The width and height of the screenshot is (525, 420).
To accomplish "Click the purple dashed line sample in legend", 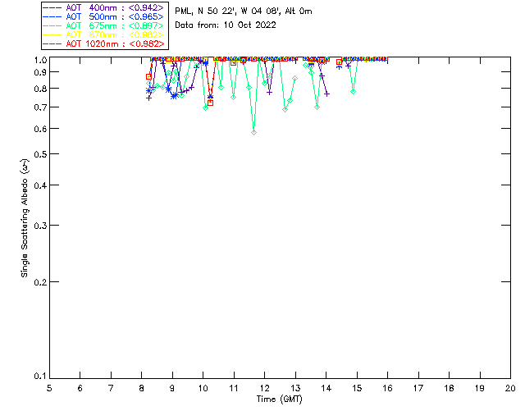I will (52, 7).
